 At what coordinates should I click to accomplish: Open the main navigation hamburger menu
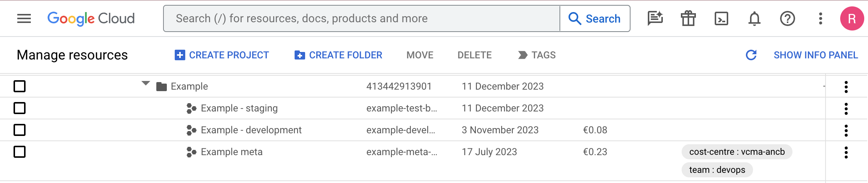pyautogui.click(x=24, y=18)
